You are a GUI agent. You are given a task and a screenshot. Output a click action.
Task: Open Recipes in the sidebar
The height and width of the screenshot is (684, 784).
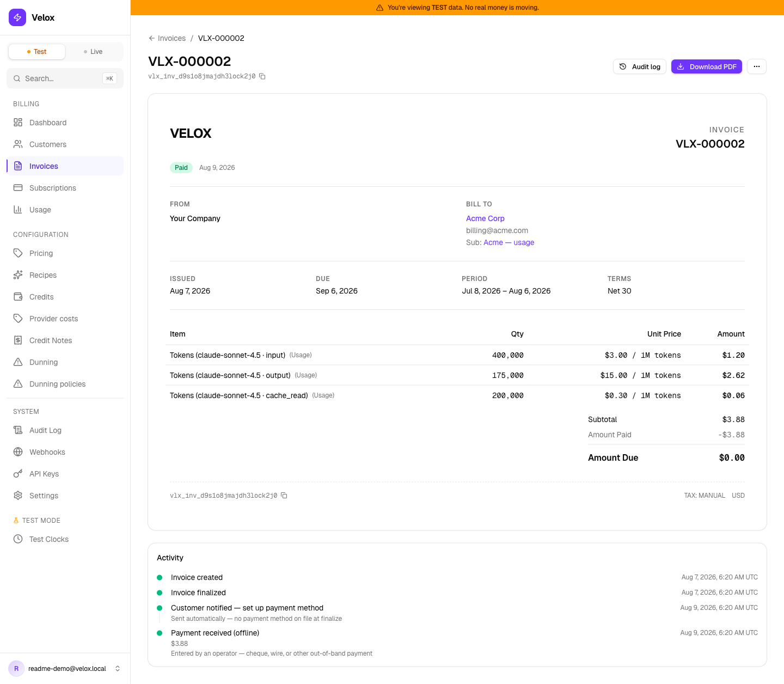coord(65,275)
